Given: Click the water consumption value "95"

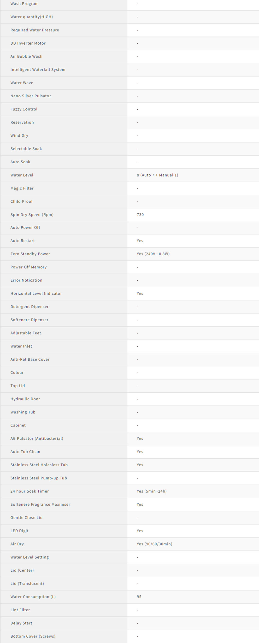Looking at the screenshot, I should coord(139,597).
